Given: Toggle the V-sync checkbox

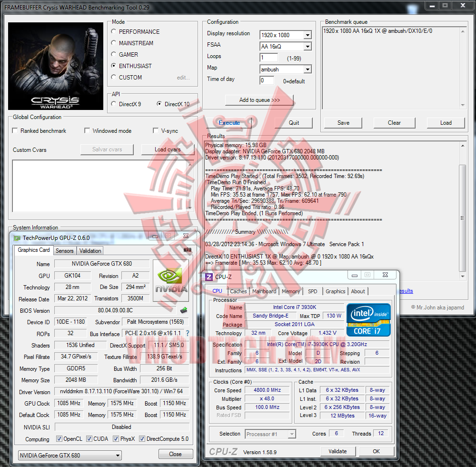Looking at the screenshot, I should pyautogui.click(x=156, y=130).
